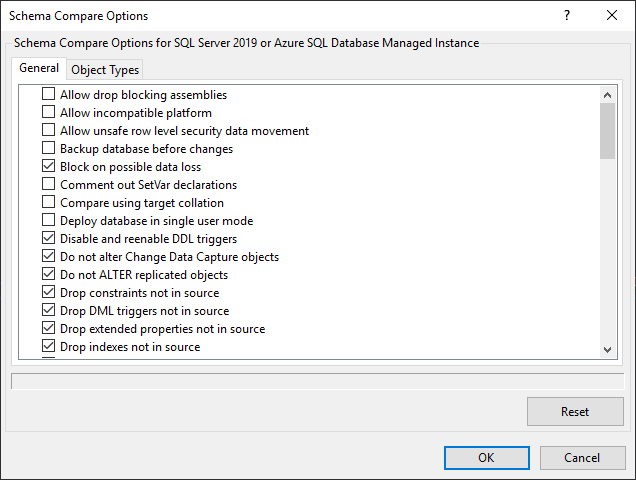Click the help question mark icon
The width and height of the screenshot is (636, 480).
567,16
